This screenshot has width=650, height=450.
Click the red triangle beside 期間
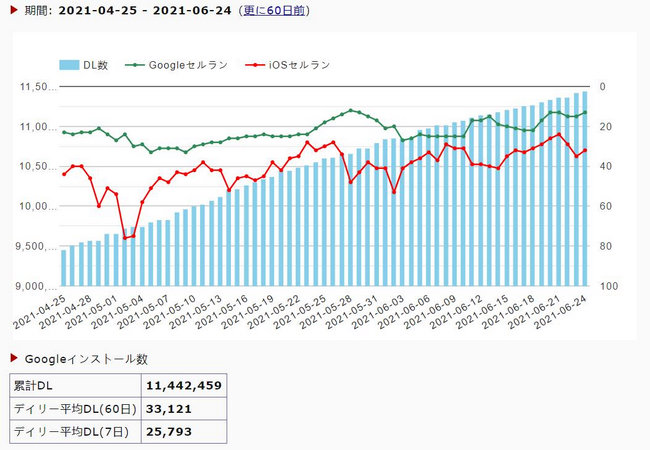14,10
